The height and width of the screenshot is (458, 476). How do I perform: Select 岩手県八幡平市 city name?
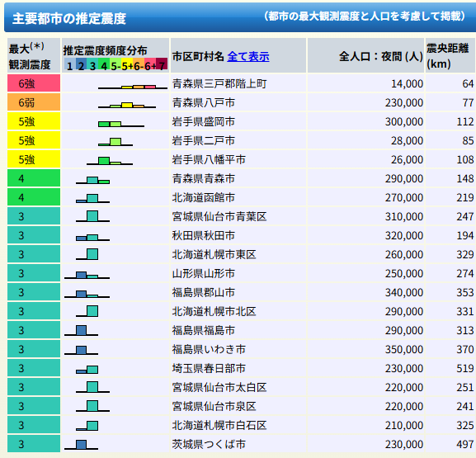[209, 159]
